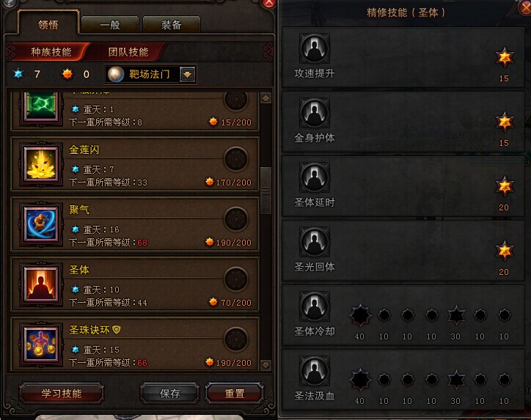
Task: Switch to the 团队技能 tab
Action: pos(128,52)
